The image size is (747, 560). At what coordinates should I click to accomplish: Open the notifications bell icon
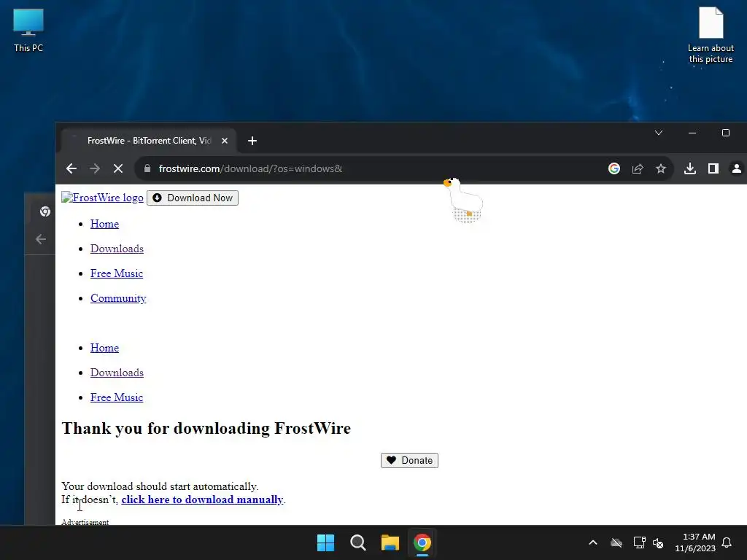point(727,542)
